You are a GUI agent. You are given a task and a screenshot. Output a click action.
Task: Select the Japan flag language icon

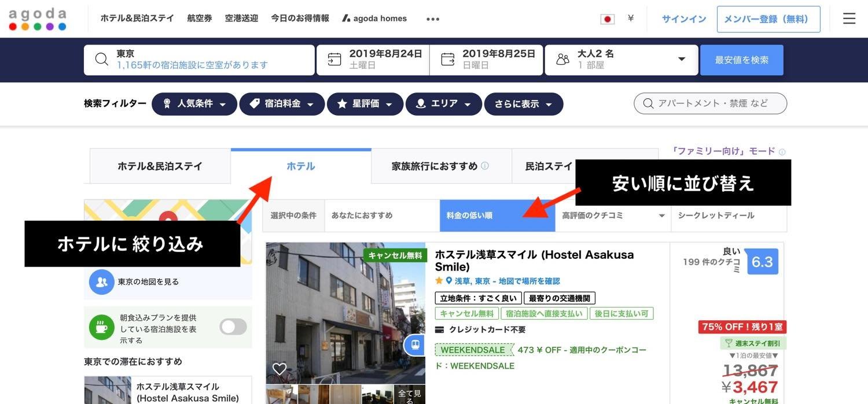click(x=607, y=19)
